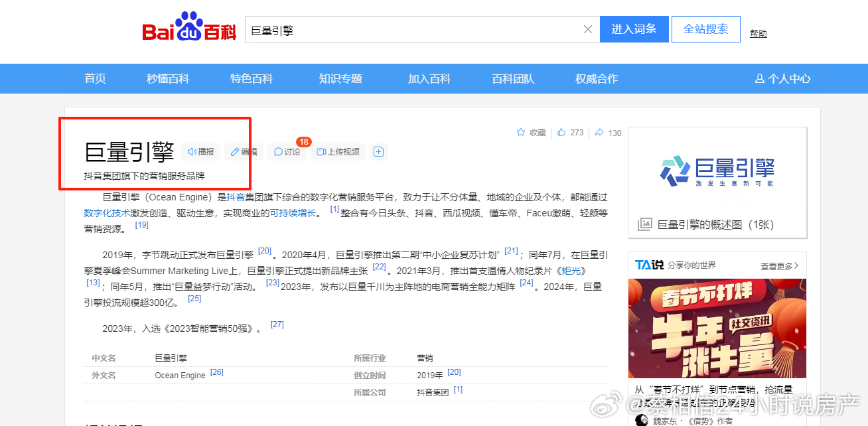The image size is (868, 426).
Task: Click the 收藏 star favorite icon
Action: (x=521, y=133)
